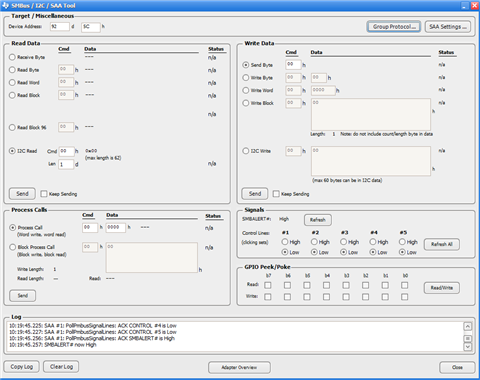
Task: Click the I2C Read Len field
Action: pyautogui.click(x=66, y=164)
